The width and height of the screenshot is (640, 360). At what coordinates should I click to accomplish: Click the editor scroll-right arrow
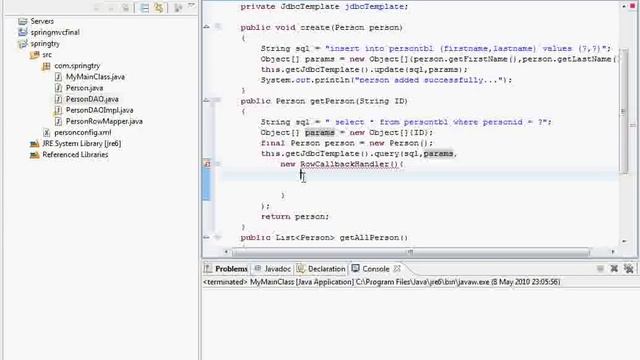(x=613, y=252)
